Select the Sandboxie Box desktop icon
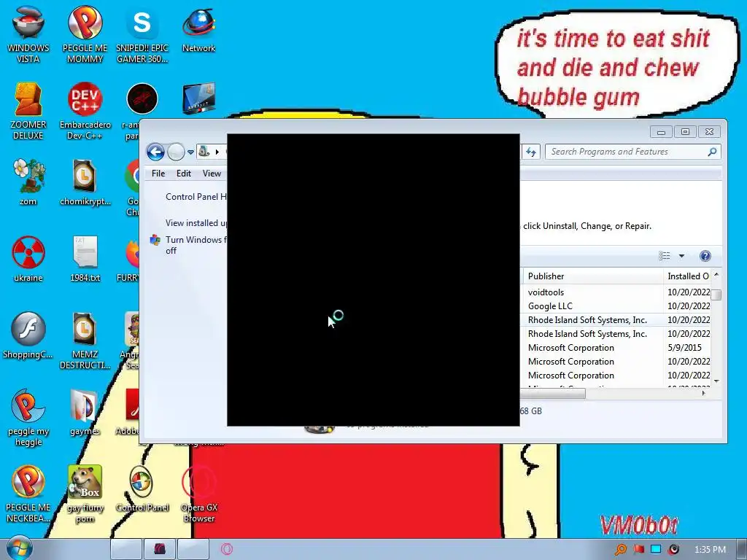The width and height of the screenshot is (747, 560). coord(85,494)
